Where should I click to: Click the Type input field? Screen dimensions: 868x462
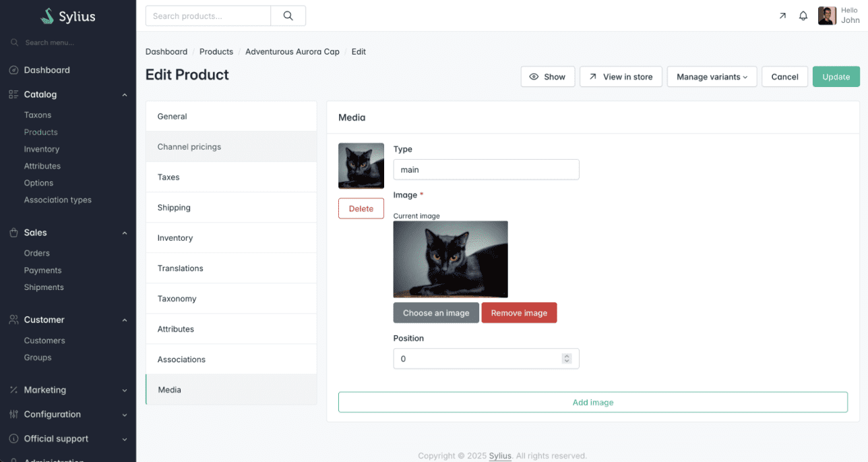coord(486,170)
